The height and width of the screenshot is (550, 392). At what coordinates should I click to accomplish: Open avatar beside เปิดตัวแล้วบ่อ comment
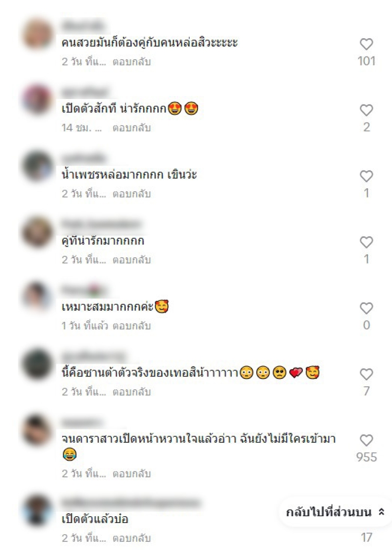point(37,510)
